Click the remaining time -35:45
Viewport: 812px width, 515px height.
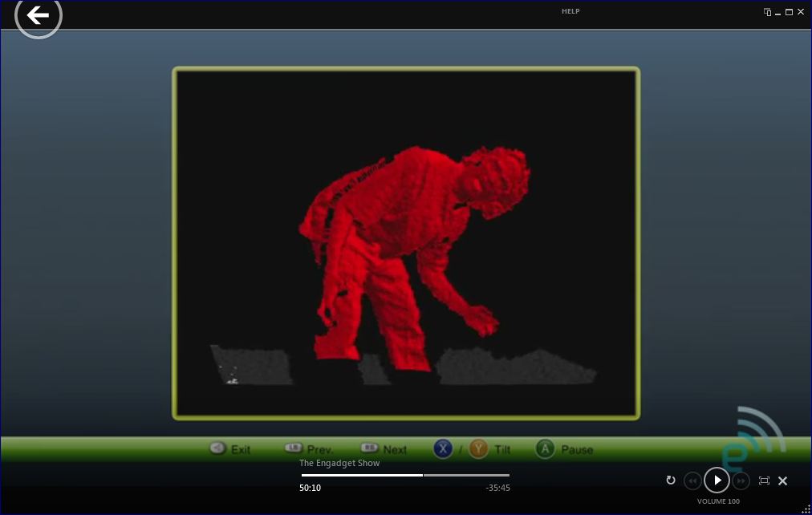pyautogui.click(x=497, y=488)
